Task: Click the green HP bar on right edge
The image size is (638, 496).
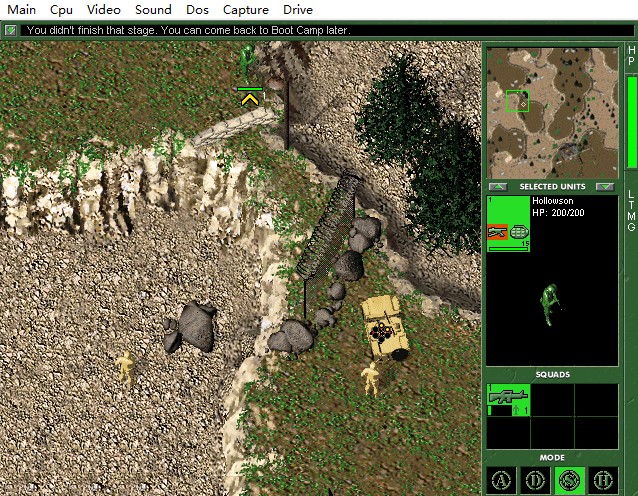Action: pos(632,122)
